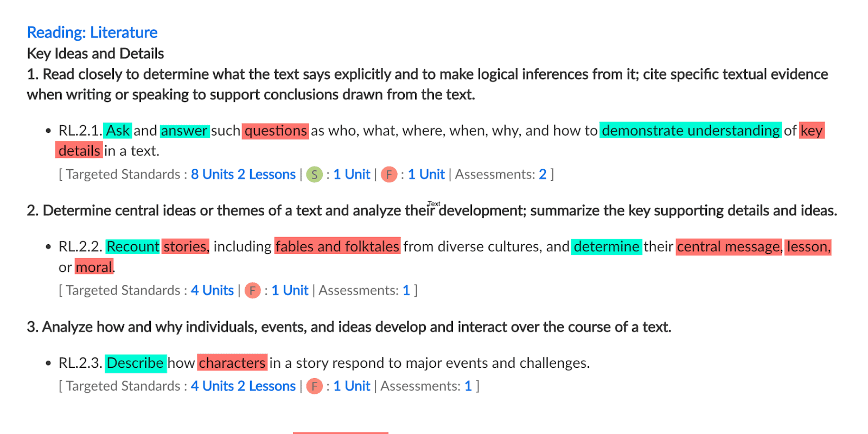Open 4 Units 2 Lessons for RL.2.3
868x434 pixels.
coord(243,386)
